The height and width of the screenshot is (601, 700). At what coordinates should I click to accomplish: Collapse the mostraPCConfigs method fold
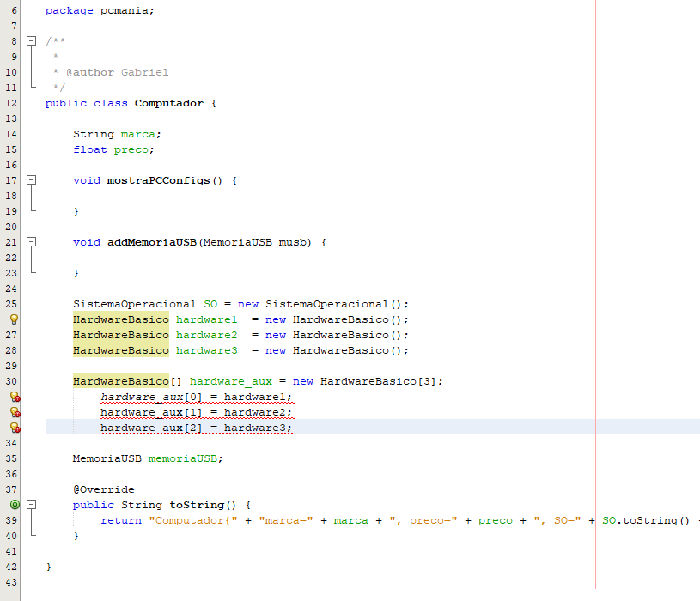[x=31, y=180]
